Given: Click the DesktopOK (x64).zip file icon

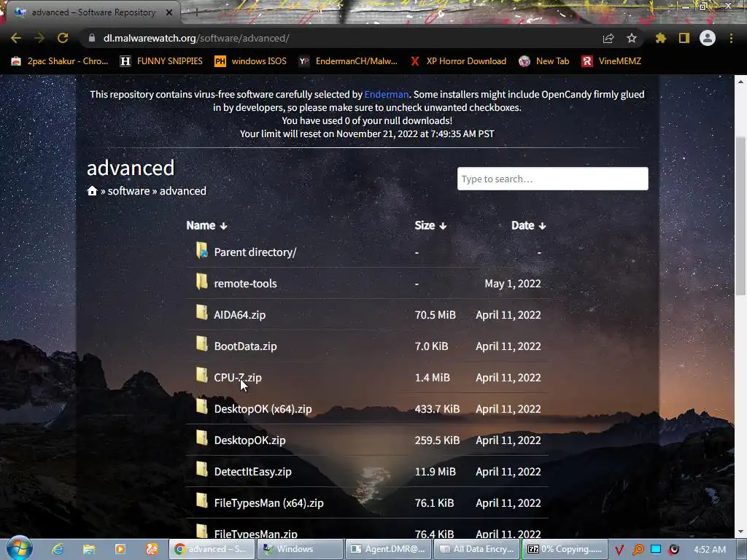Looking at the screenshot, I should click(201, 407).
